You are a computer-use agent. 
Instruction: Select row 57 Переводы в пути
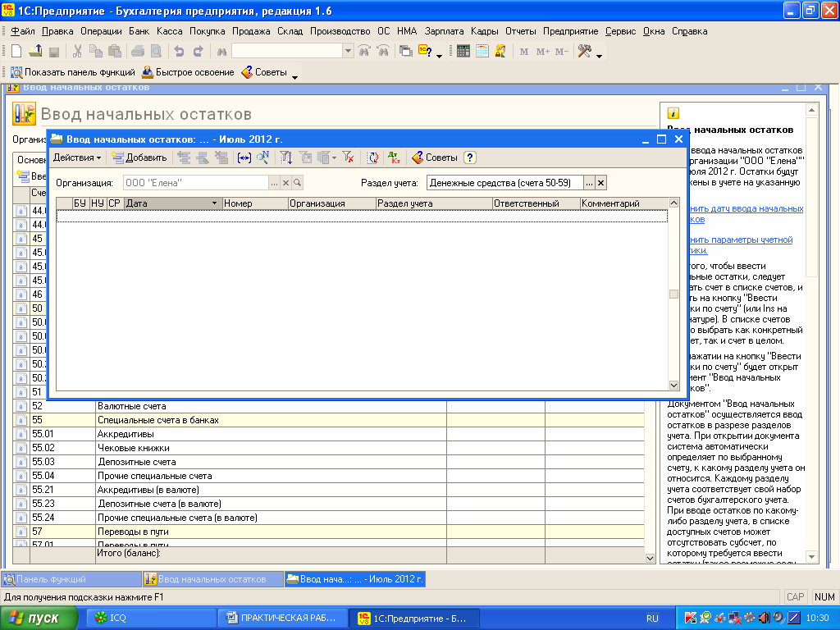(x=328, y=532)
